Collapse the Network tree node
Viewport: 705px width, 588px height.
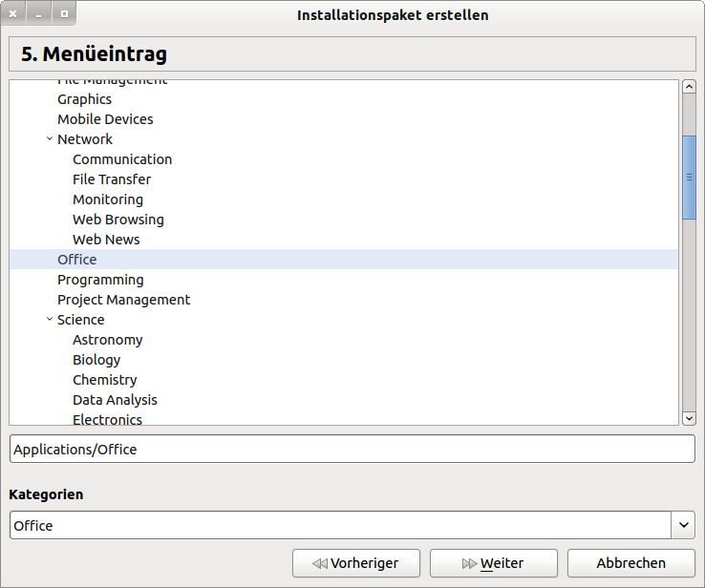point(50,139)
